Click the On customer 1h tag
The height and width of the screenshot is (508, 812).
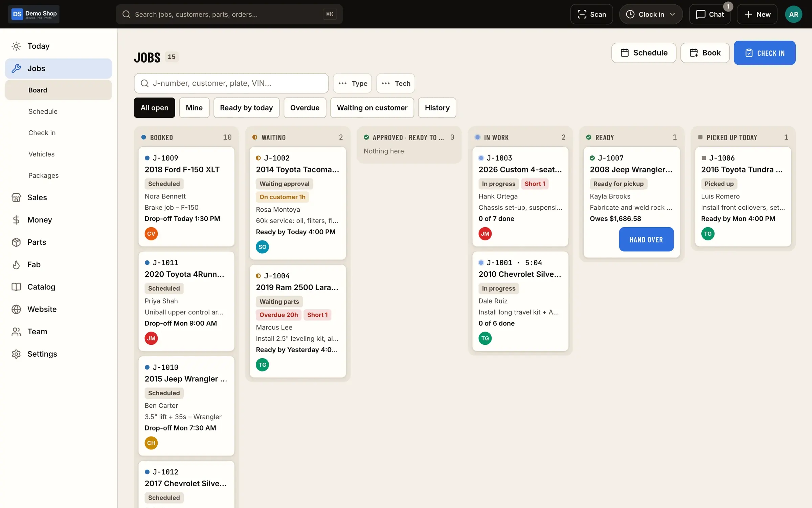click(282, 197)
